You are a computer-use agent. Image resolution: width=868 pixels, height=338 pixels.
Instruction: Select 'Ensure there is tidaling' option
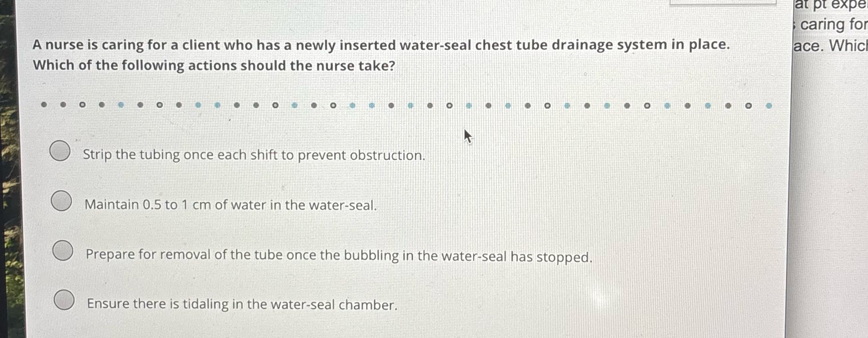(x=65, y=300)
